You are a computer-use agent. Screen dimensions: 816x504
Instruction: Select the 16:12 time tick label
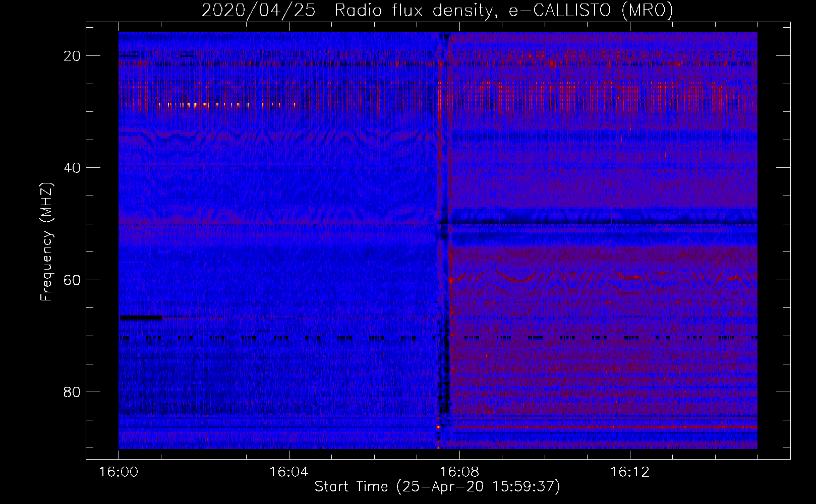click(629, 472)
